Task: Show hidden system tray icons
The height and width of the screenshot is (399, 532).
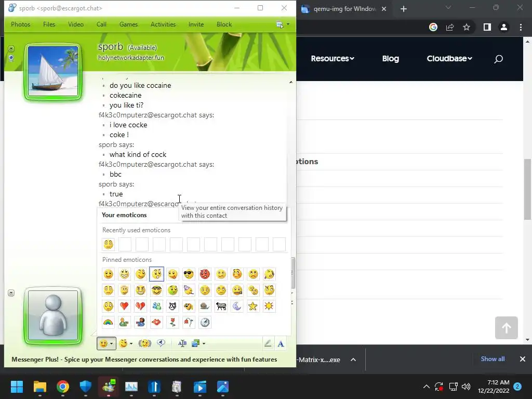Action: click(x=427, y=387)
